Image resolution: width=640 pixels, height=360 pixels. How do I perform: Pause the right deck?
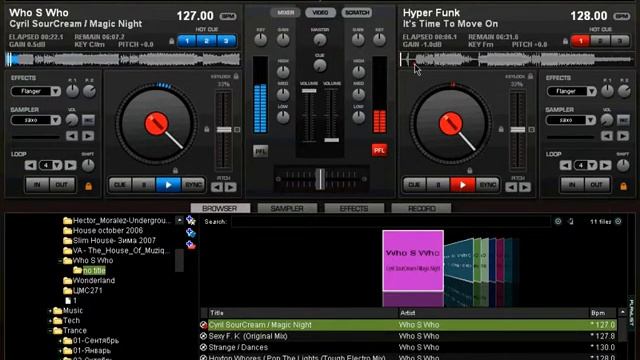(438, 185)
